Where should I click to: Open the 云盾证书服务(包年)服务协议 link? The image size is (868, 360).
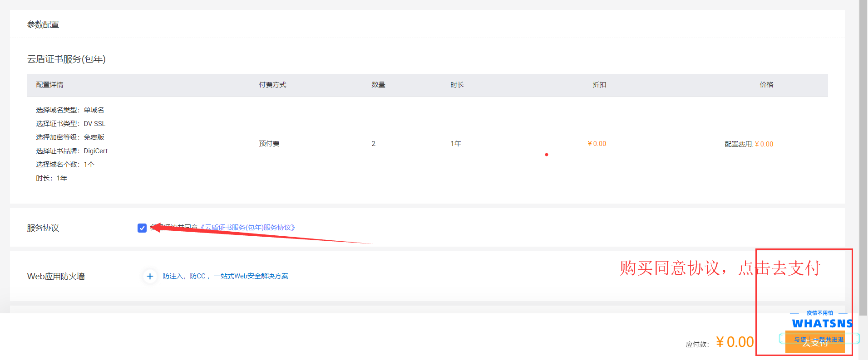248,228
